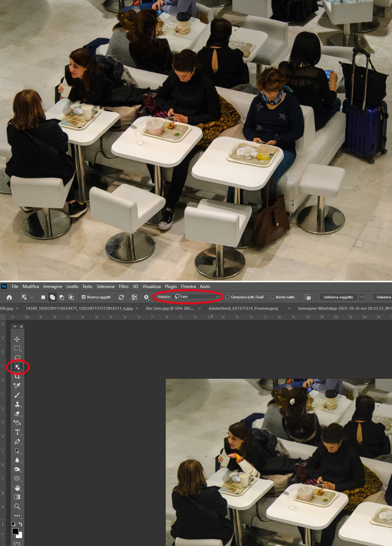Select the Move tool
The image size is (392, 546).
[17, 339]
